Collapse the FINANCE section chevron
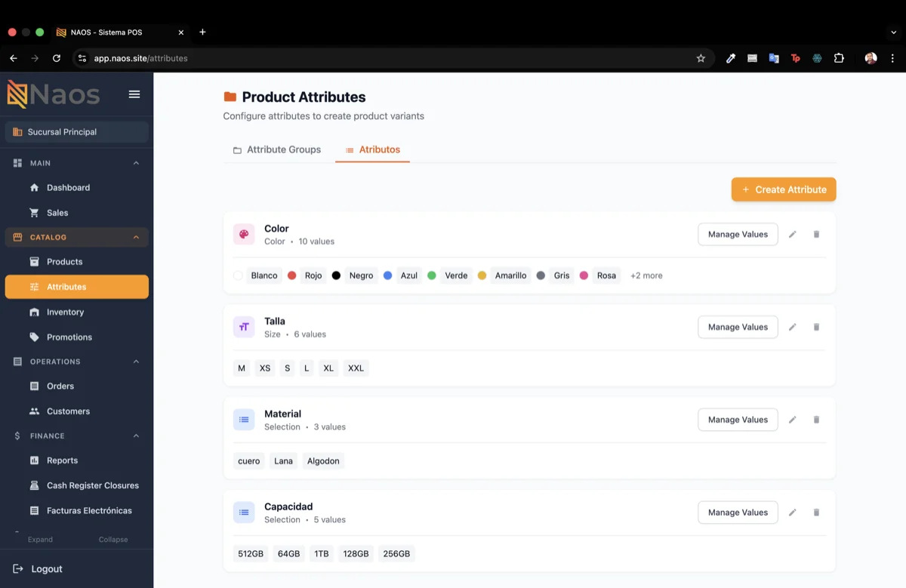The width and height of the screenshot is (906, 588). 136,436
